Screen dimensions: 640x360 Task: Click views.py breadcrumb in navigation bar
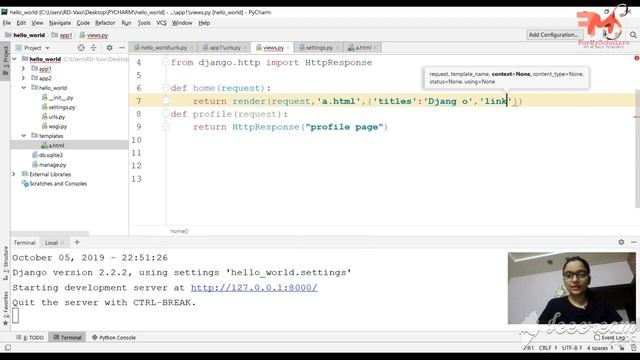(x=94, y=36)
